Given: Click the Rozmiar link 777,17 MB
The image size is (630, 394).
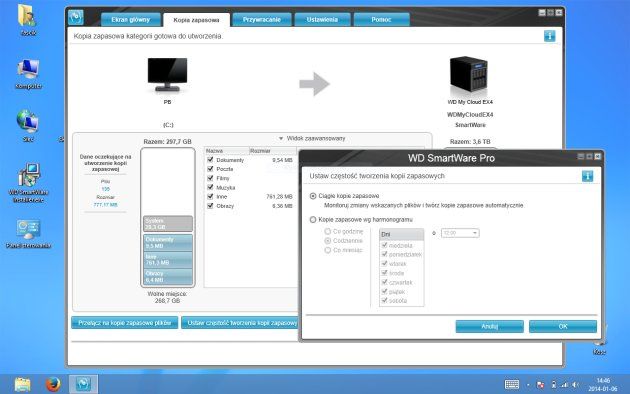Looking at the screenshot, I should [x=105, y=204].
